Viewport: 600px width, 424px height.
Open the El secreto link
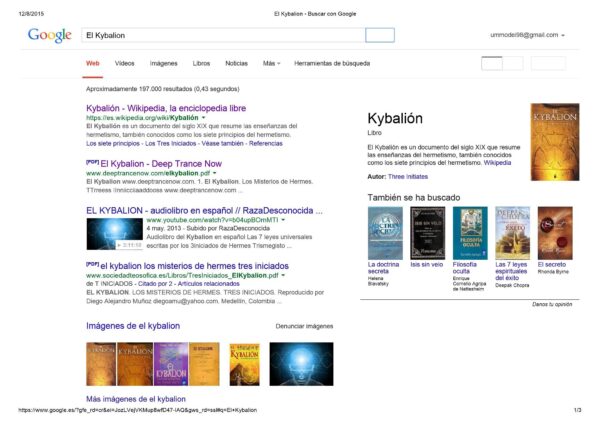click(552, 264)
